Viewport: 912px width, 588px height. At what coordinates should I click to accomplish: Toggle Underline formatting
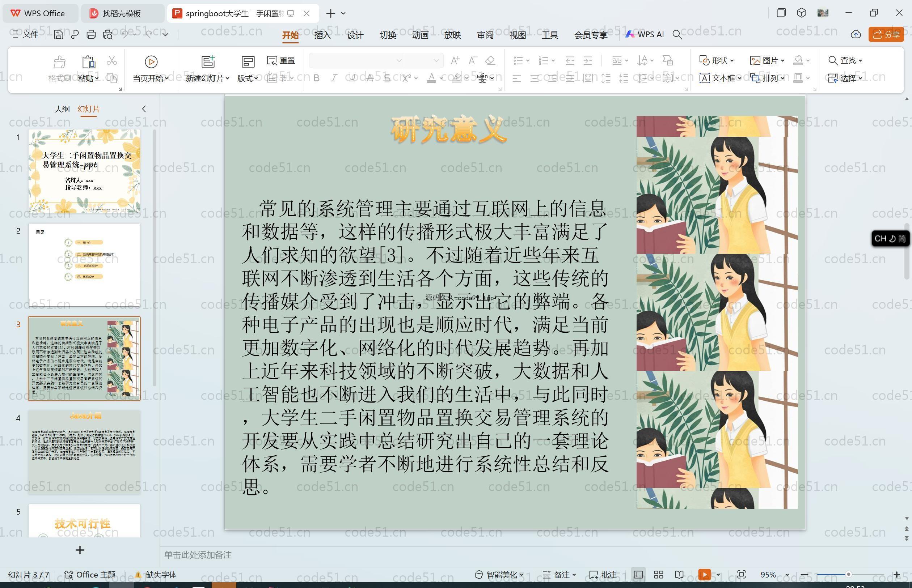(352, 78)
